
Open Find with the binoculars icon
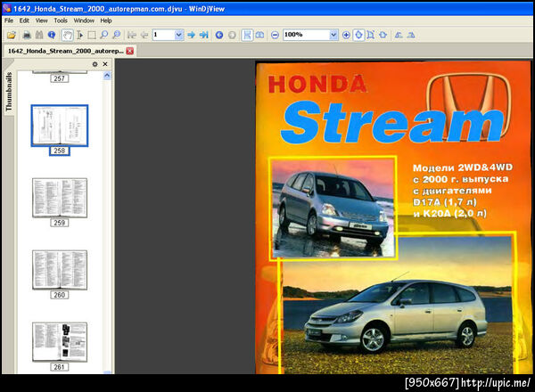[39, 35]
